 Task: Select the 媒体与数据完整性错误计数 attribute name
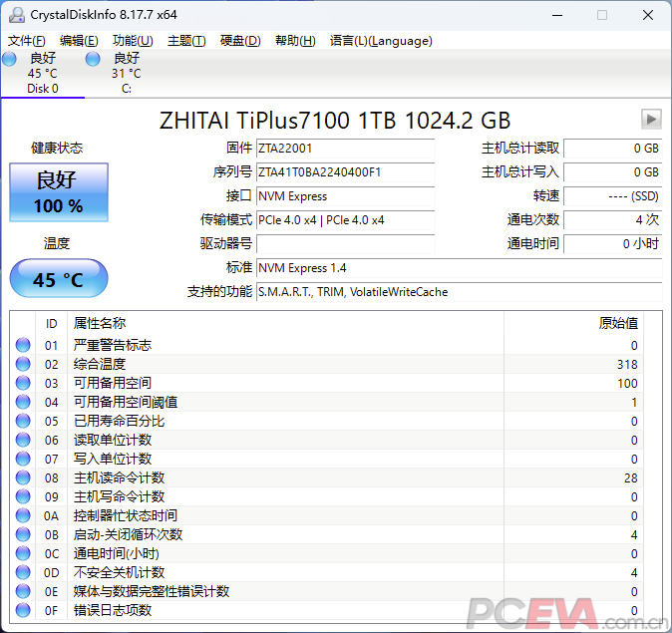152,591
